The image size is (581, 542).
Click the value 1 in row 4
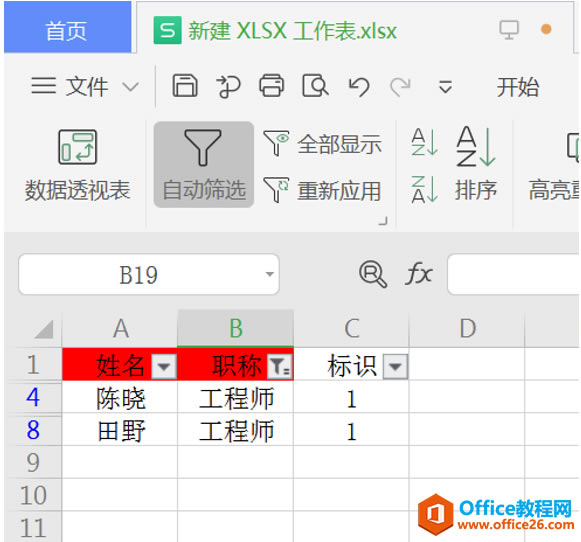pos(352,397)
